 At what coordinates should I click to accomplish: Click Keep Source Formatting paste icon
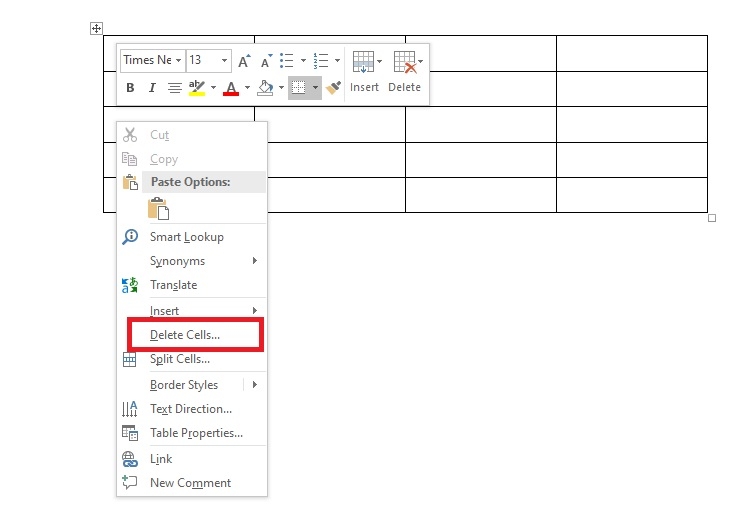pos(158,209)
